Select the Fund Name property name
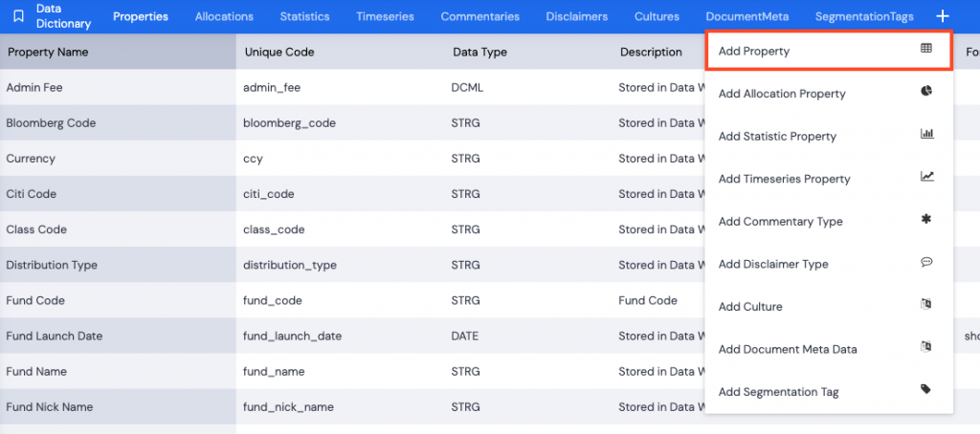This screenshot has width=980, height=434. click(x=34, y=372)
